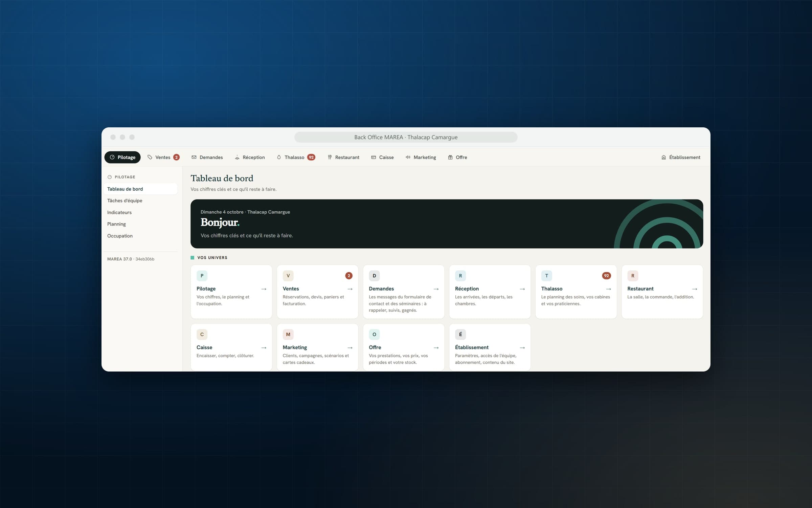Click the M letter icon on Marketing card
Viewport: 812px width, 508px height.
pyautogui.click(x=288, y=334)
